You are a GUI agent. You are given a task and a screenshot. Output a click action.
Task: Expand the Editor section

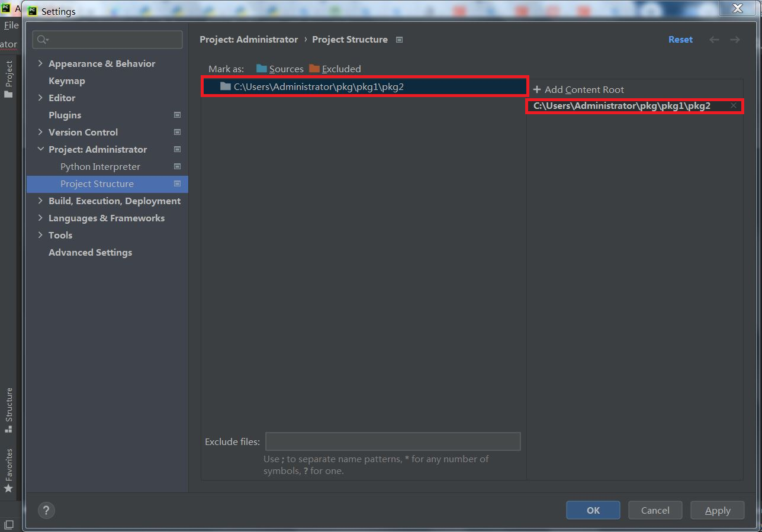(x=40, y=98)
